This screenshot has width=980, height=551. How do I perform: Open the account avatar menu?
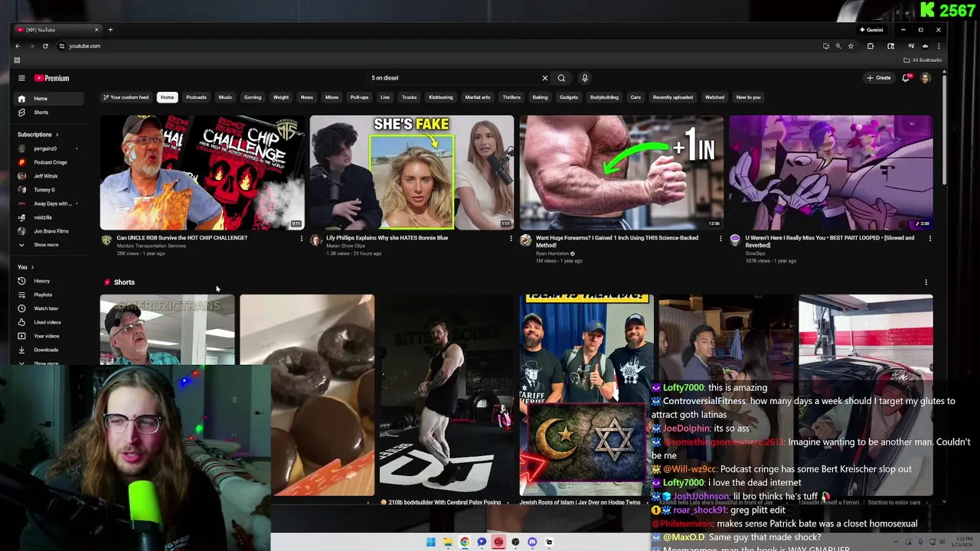(926, 78)
